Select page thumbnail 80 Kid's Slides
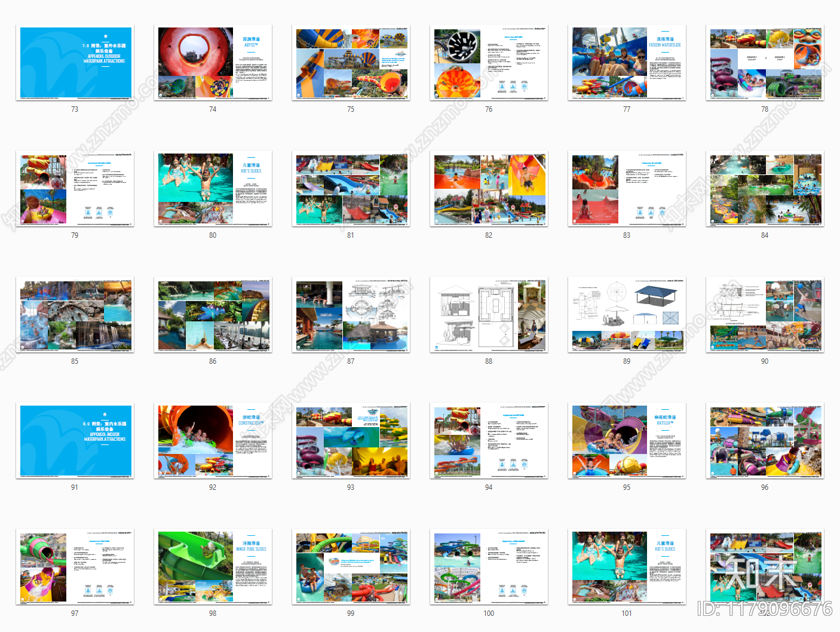Viewport: 840px width, 632px height. pos(213,189)
